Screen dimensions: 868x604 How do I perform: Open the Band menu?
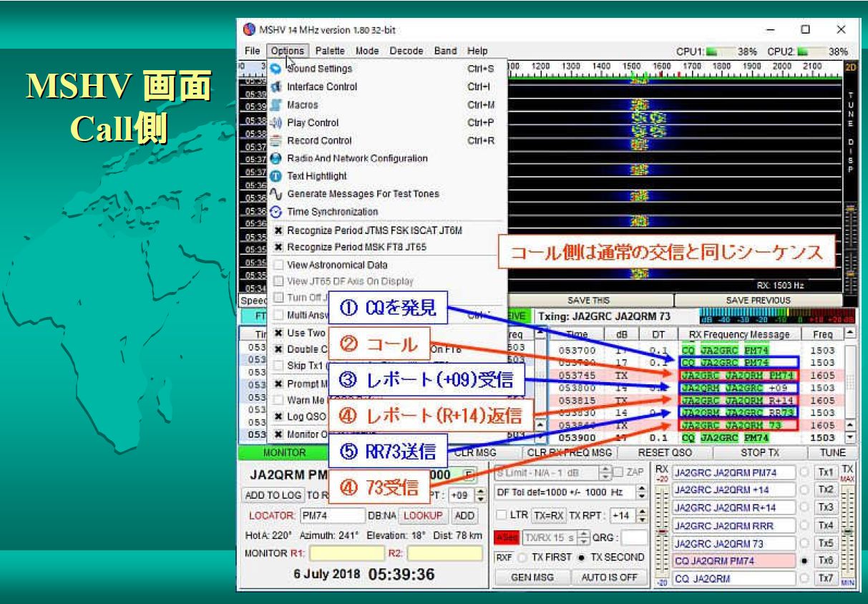(445, 51)
